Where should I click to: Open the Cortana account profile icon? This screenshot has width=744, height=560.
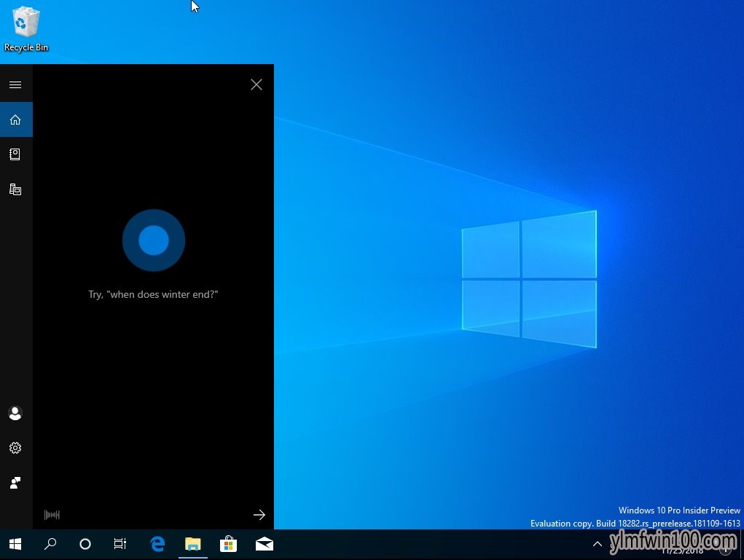pos(15,414)
